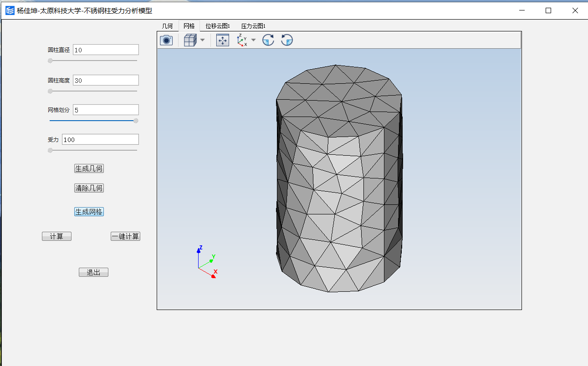This screenshot has width=588, height=366.
Task: Click the 计算 button
Action: (56, 236)
